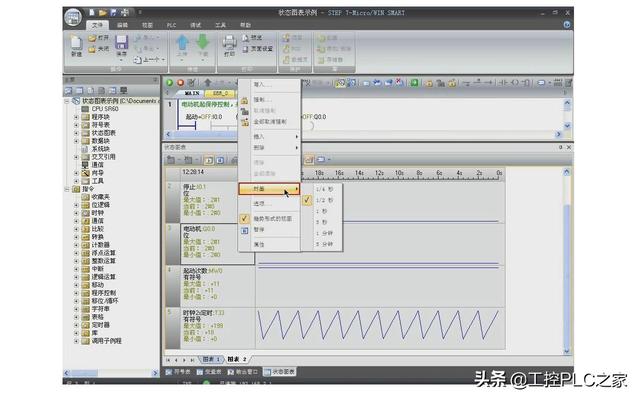The width and height of the screenshot is (640, 400).
Task: Click Properties (属性) in the context menu
Action: pyautogui.click(x=269, y=244)
